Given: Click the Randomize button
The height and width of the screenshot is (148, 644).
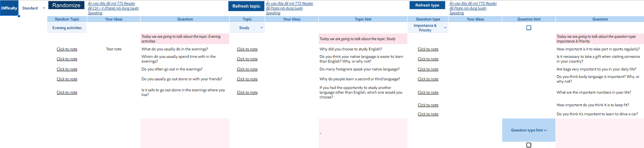Looking at the screenshot, I should click(x=66, y=6).
